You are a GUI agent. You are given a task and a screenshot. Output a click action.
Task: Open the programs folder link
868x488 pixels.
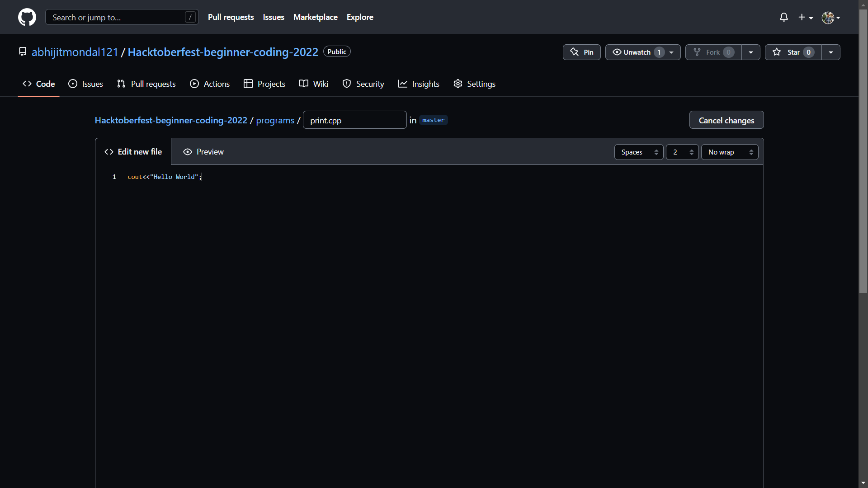(x=275, y=120)
